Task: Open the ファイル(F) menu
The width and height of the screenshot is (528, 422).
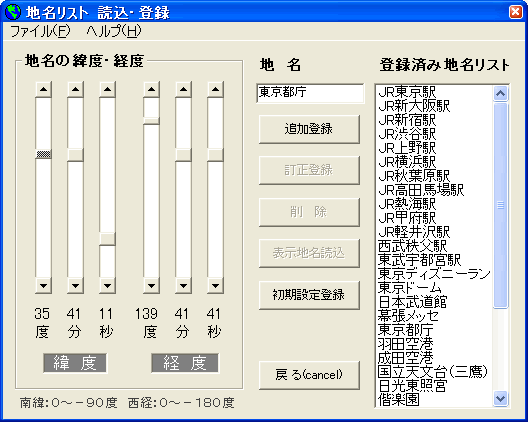Action: click(x=40, y=31)
